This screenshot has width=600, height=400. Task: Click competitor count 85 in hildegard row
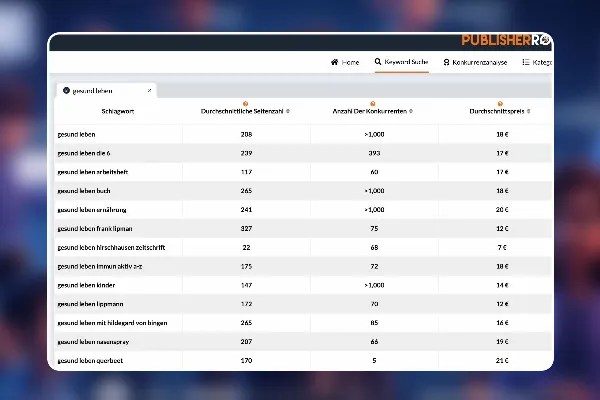[x=374, y=323]
